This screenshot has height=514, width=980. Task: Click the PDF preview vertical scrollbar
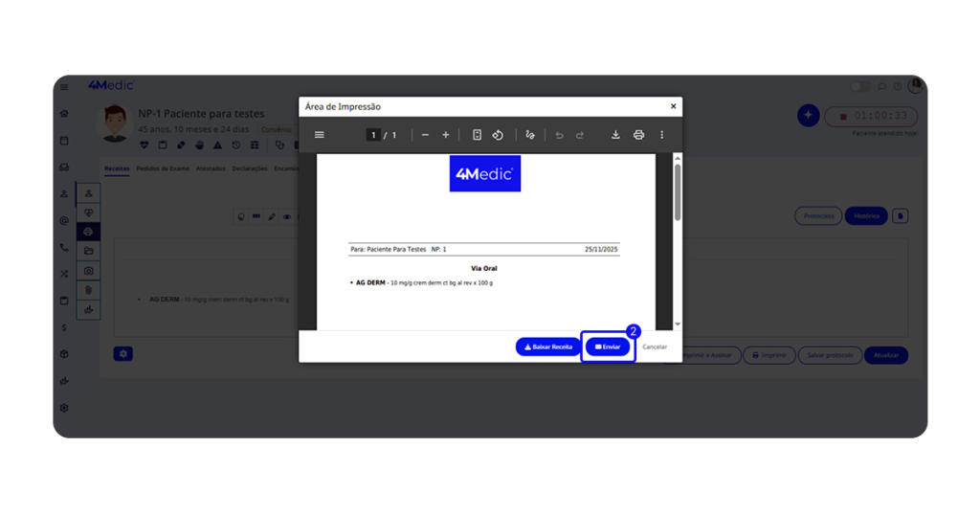678,191
